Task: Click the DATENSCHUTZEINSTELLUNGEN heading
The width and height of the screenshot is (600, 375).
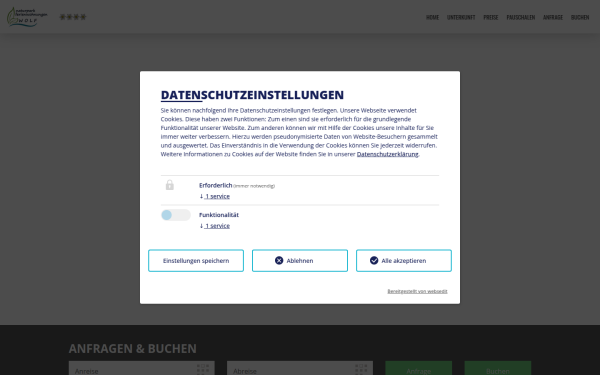Action: tap(252, 95)
